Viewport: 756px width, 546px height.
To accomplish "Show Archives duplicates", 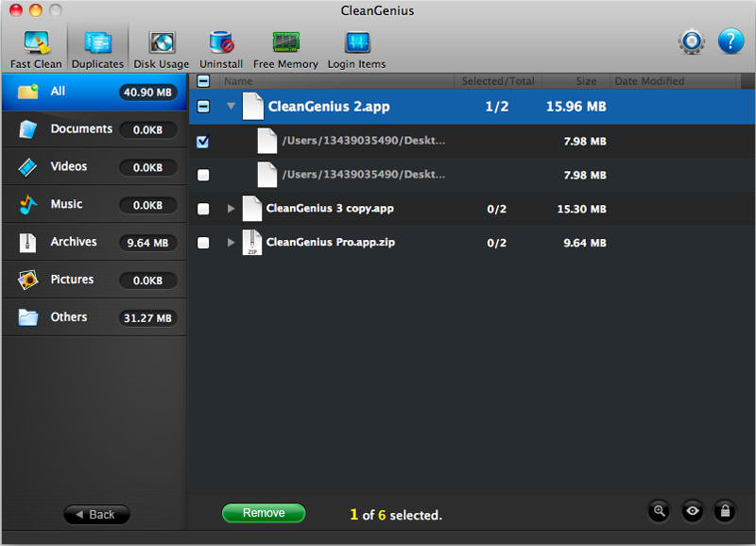I will click(94, 242).
